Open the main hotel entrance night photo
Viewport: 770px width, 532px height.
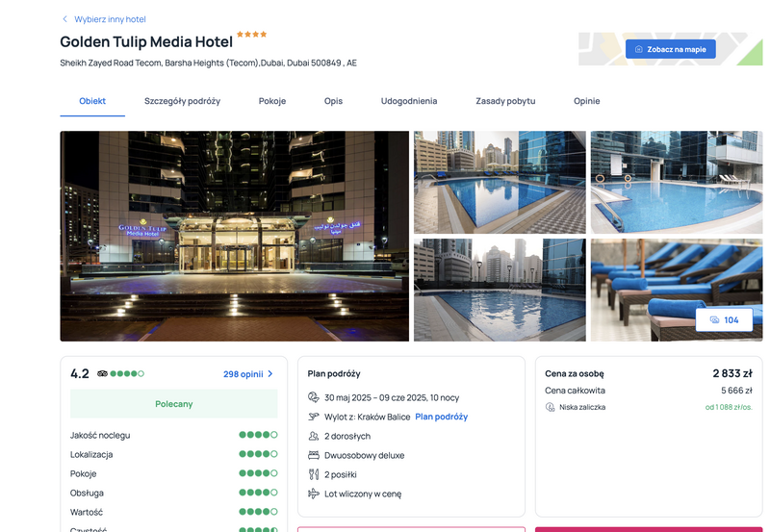point(234,236)
